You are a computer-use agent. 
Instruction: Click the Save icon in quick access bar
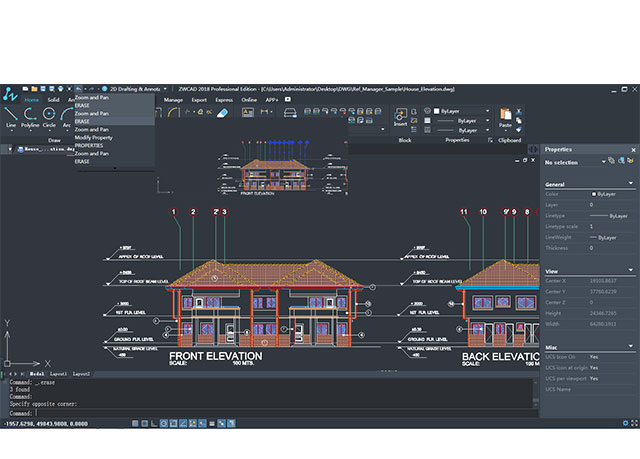click(x=43, y=89)
